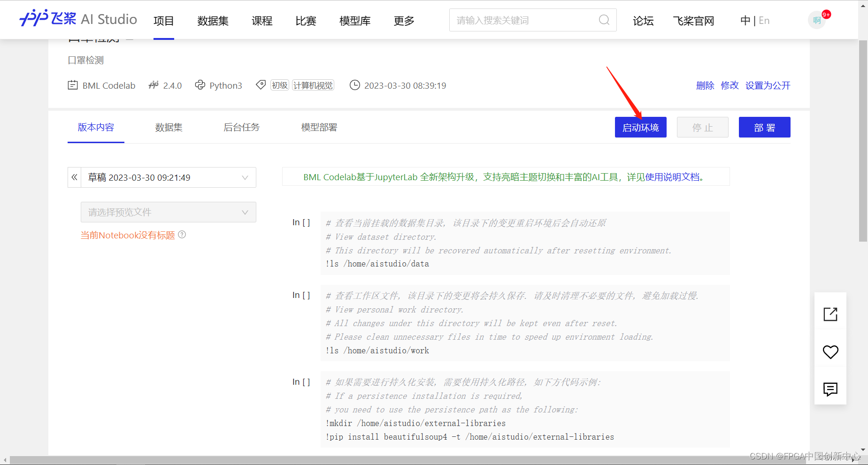Select the 项目 navigation item
The width and height of the screenshot is (868, 465).
tap(164, 21)
